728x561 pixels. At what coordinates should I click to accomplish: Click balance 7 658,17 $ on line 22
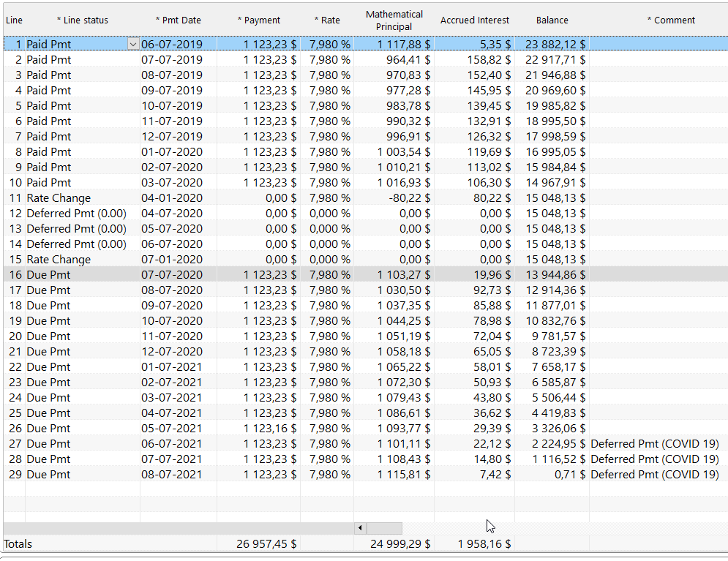[558, 366]
